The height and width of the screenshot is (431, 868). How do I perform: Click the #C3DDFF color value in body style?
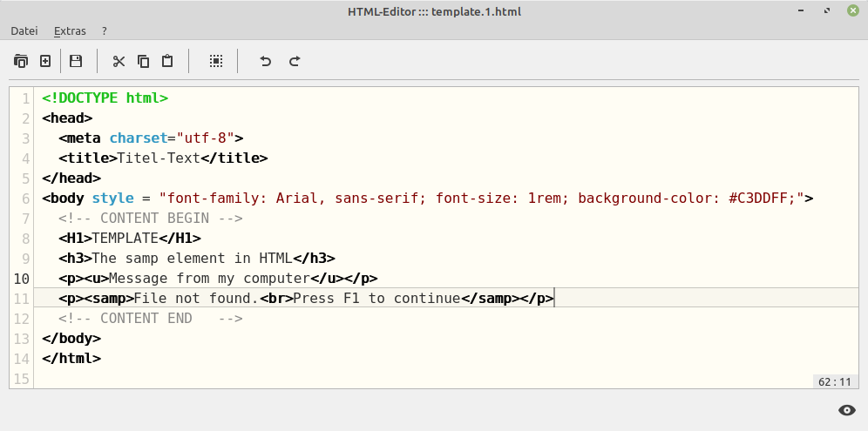[763, 199]
